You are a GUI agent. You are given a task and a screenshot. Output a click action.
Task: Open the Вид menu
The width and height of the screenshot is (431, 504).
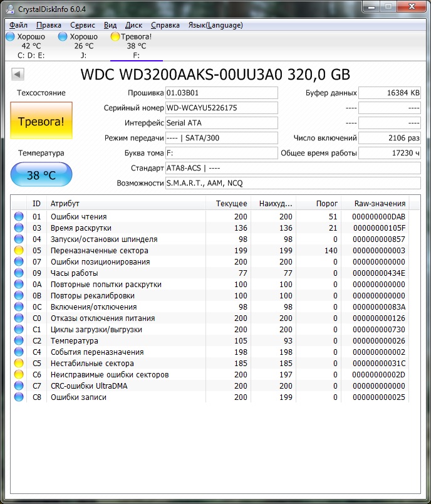point(110,25)
